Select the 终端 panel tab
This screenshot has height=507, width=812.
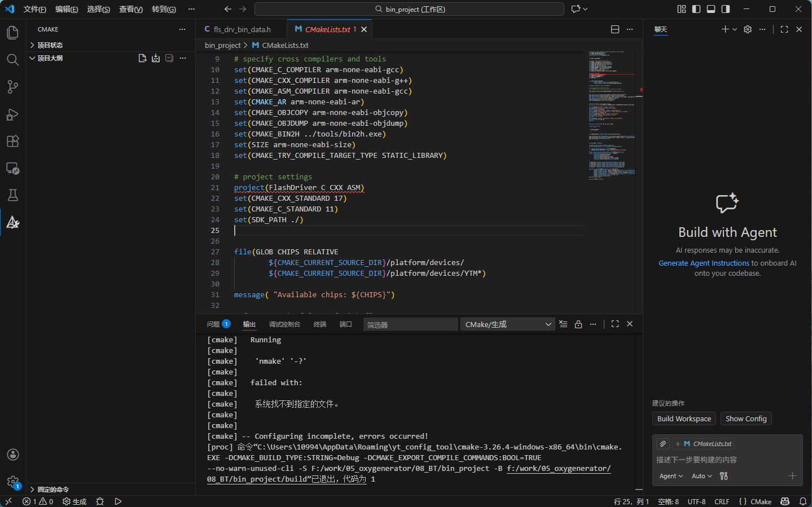(320, 324)
